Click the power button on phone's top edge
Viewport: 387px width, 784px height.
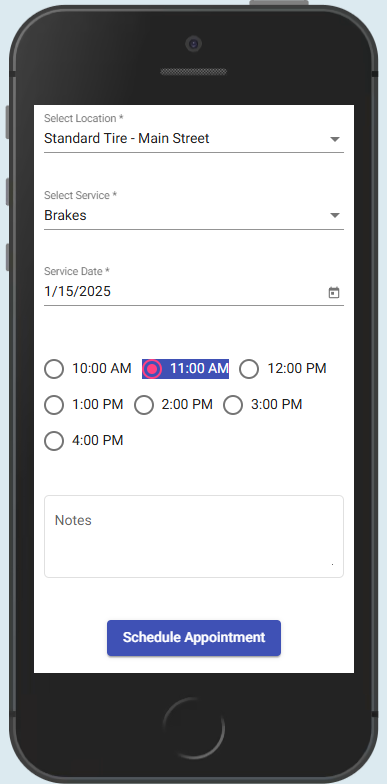(279, 2)
